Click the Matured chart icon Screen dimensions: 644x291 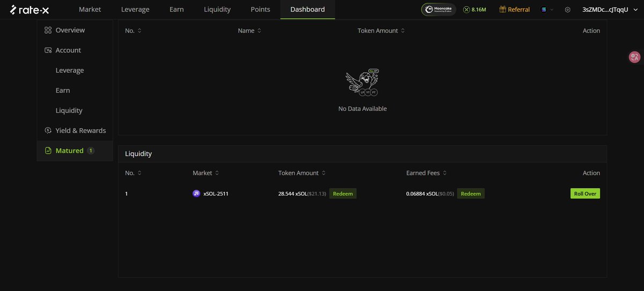pyautogui.click(x=48, y=151)
